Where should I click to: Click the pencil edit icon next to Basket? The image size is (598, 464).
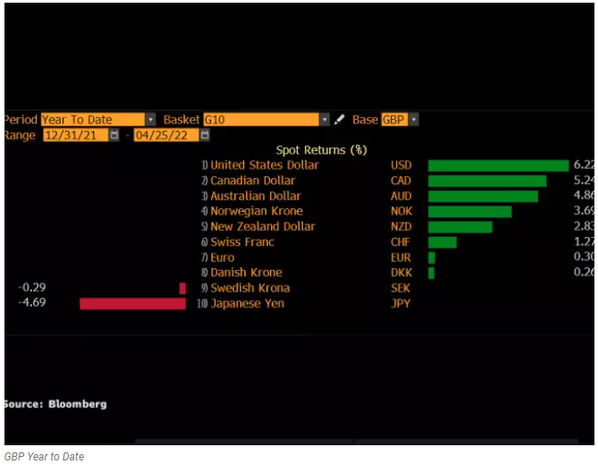pos(339,120)
